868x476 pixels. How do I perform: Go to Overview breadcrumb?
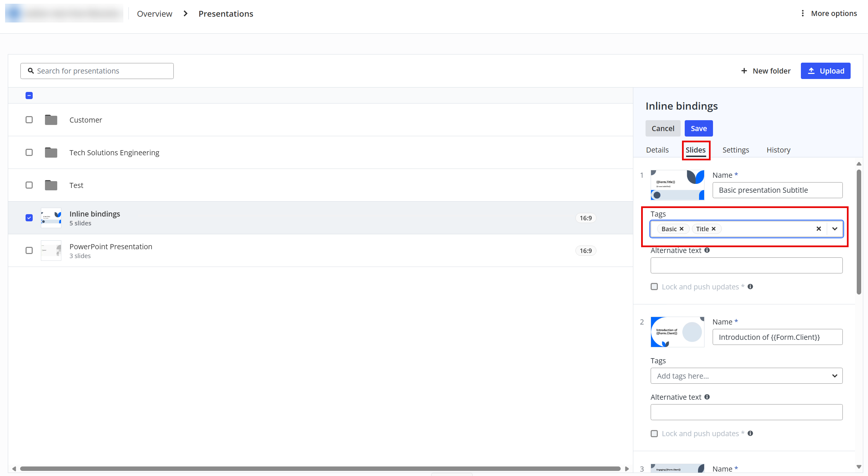155,14
